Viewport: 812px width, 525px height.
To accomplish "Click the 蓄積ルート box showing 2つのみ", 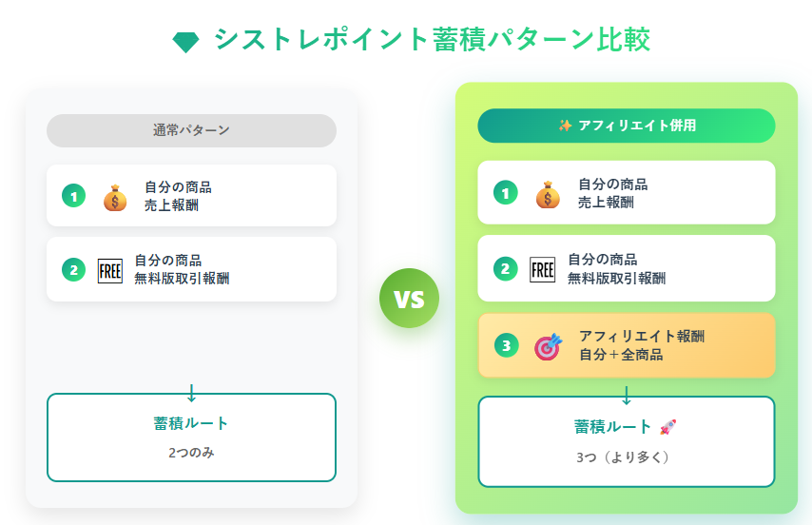I will [x=191, y=437].
